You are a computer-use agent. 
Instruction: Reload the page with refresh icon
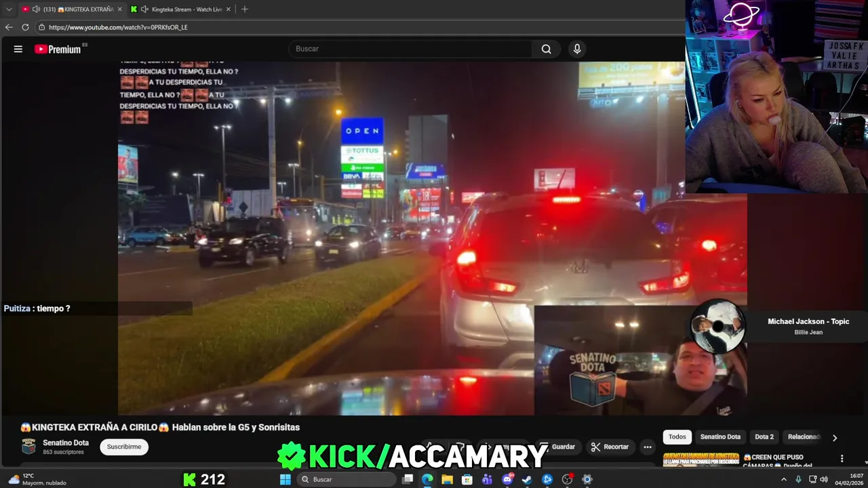click(x=25, y=27)
